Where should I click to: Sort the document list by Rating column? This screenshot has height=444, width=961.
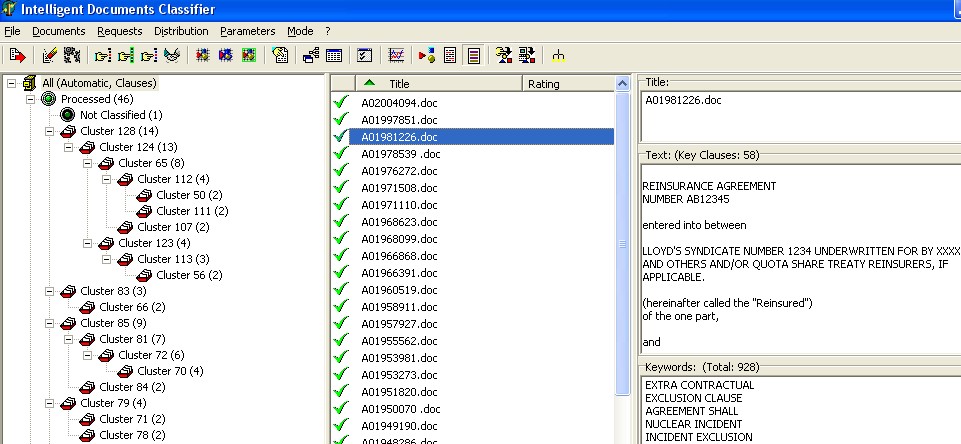tap(568, 83)
